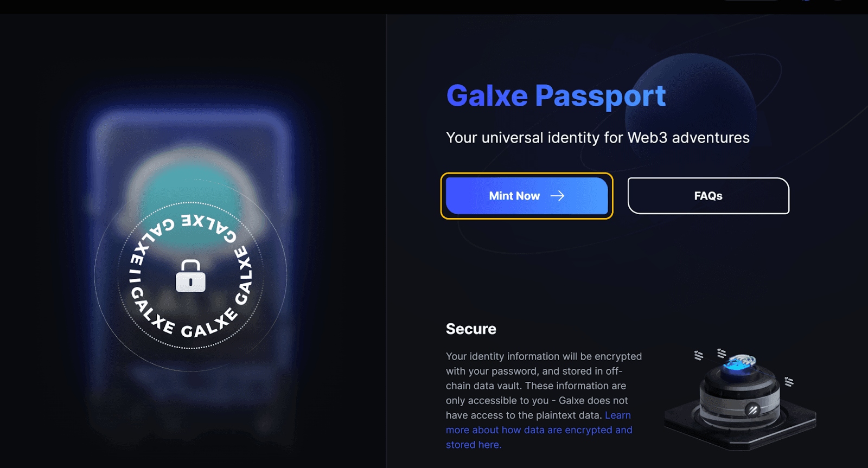The image size is (868, 468).
Task: Click the striped icon directly above vault
Action: [x=722, y=354]
